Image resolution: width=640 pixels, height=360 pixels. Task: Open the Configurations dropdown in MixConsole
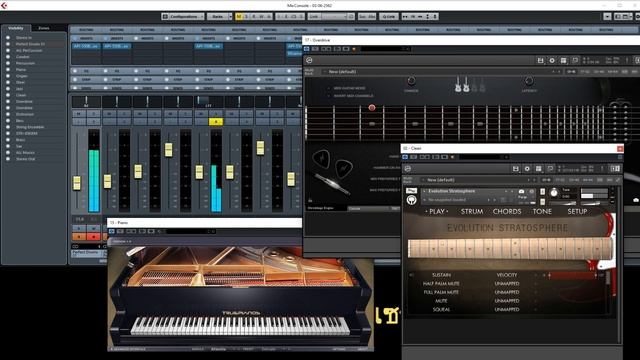click(183, 17)
